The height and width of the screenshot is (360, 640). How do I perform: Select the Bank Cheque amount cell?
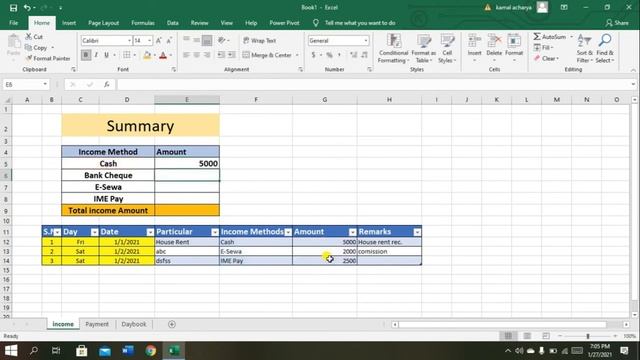tap(187, 176)
